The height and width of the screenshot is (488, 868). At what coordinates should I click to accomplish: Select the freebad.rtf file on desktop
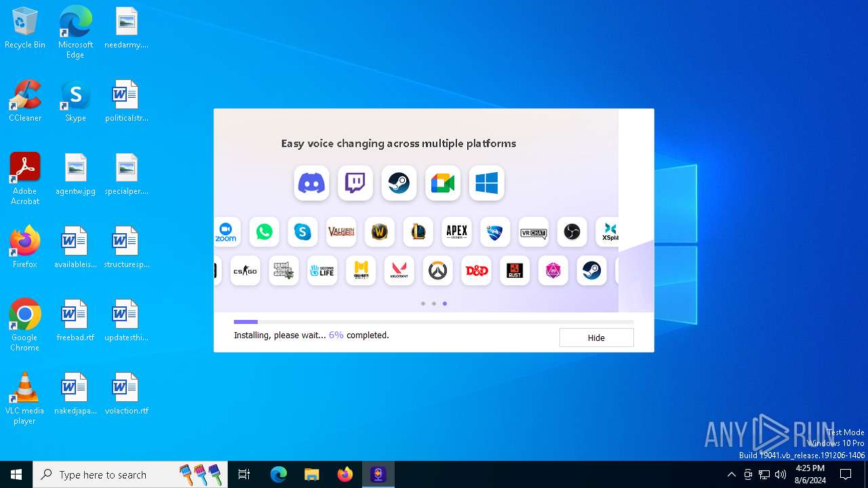coord(75,321)
